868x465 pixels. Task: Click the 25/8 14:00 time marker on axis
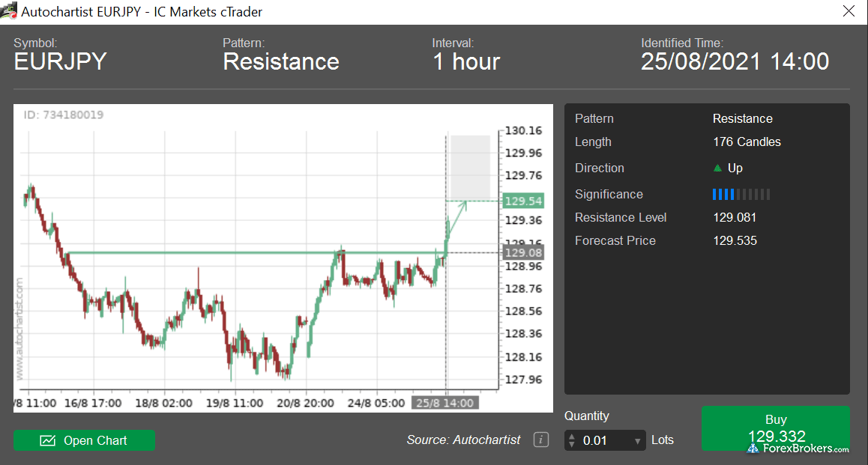(x=444, y=403)
